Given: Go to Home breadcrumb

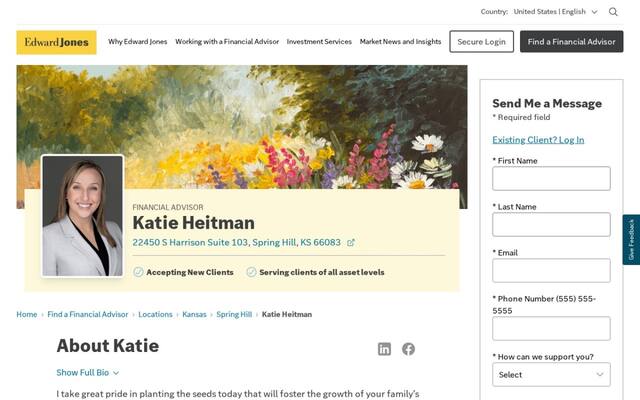Looking at the screenshot, I should click(27, 314).
